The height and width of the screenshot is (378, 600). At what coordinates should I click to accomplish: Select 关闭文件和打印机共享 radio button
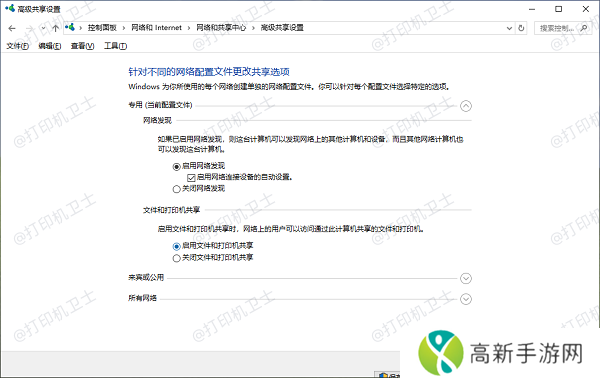pyautogui.click(x=176, y=258)
